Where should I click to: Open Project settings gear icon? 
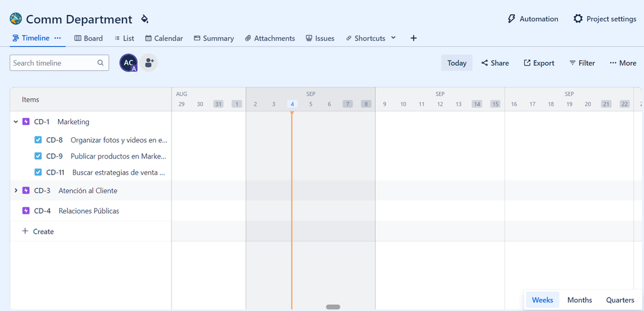point(578,19)
